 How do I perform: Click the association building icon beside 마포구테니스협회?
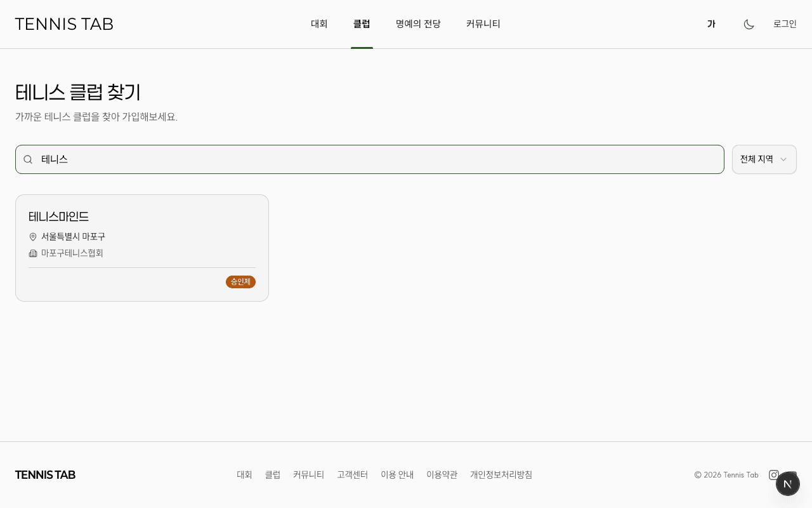(x=33, y=253)
